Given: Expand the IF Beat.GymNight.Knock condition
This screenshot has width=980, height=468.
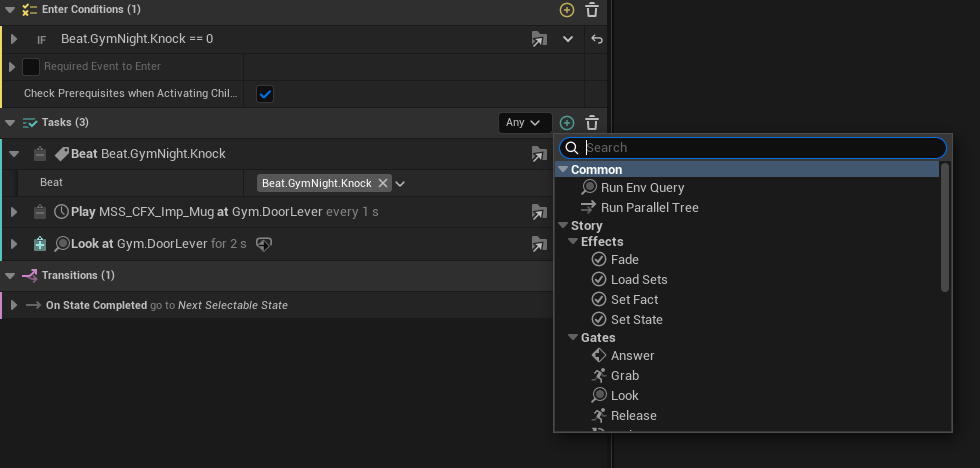Looking at the screenshot, I should pos(14,39).
